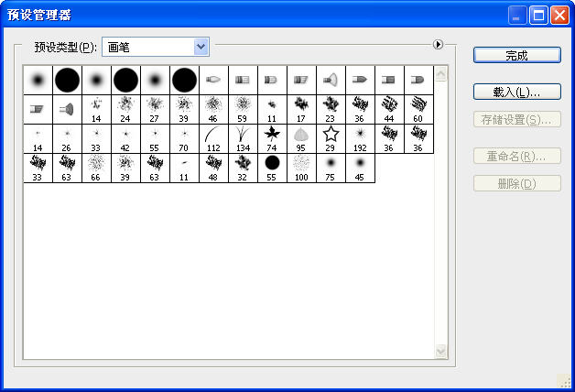This screenshot has height=392, width=575.
Task: Click the scrollbar down arrow
Action: point(440,351)
